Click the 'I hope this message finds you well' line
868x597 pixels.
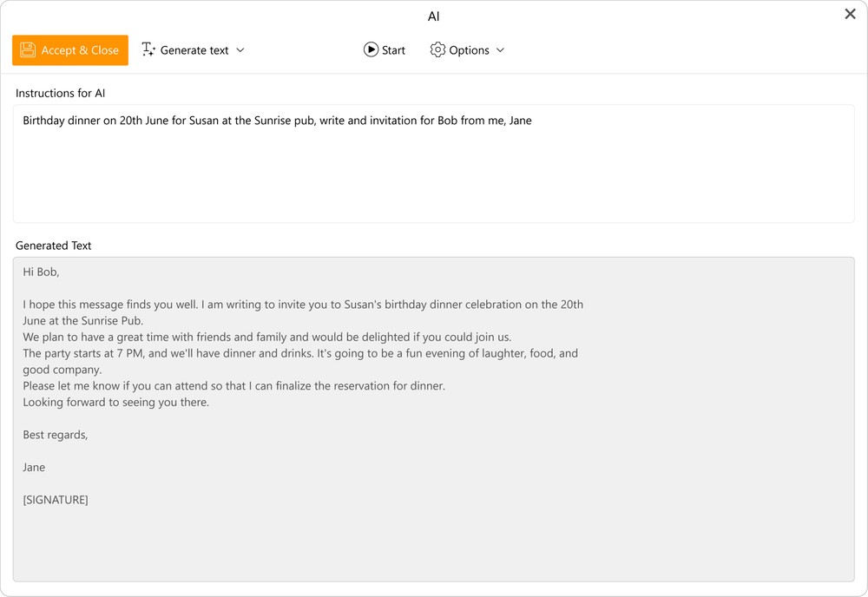[x=303, y=305]
